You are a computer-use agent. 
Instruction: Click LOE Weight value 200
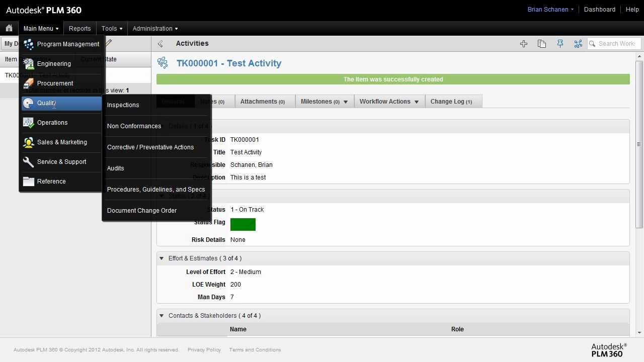pos(235,285)
